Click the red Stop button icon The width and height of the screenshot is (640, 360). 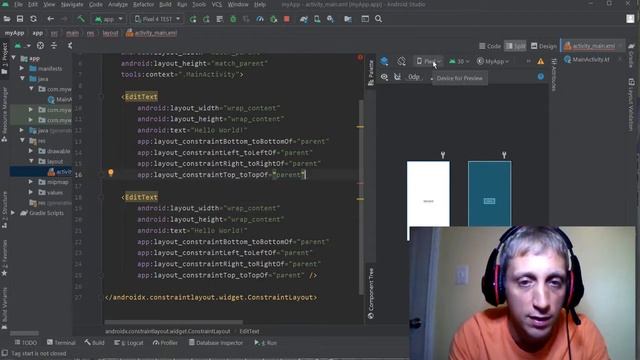coord(287,19)
